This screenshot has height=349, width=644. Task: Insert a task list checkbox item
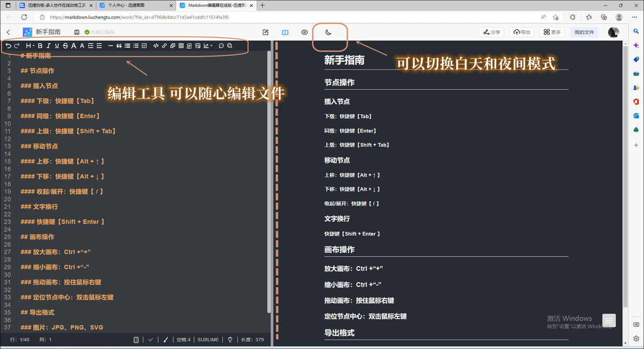click(x=144, y=46)
